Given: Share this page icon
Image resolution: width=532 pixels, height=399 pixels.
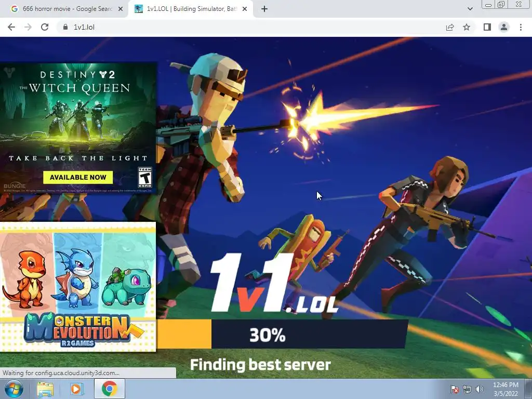Looking at the screenshot, I should click(450, 27).
